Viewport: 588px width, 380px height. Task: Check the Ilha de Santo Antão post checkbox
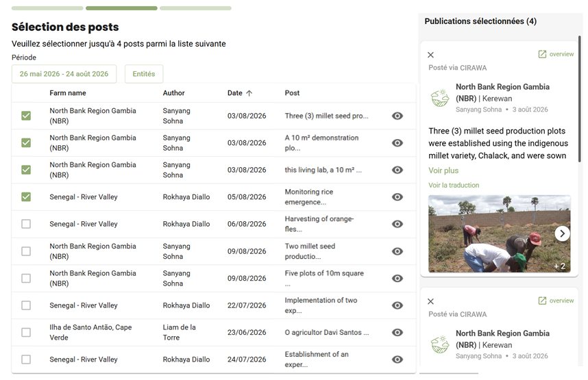[x=26, y=332]
